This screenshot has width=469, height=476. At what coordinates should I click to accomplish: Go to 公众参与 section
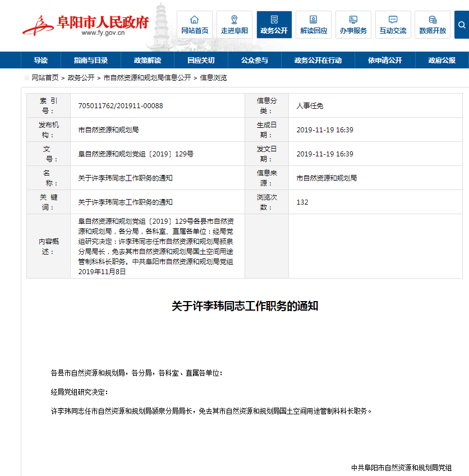pyautogui.click(x=255, y=60)
